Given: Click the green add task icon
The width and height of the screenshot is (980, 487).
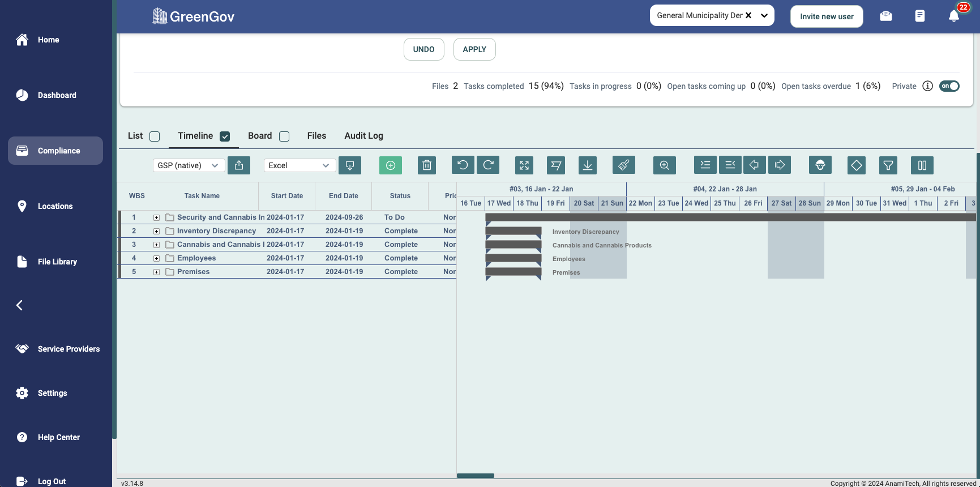Looking at the screenshot, I should click(390, 165).
